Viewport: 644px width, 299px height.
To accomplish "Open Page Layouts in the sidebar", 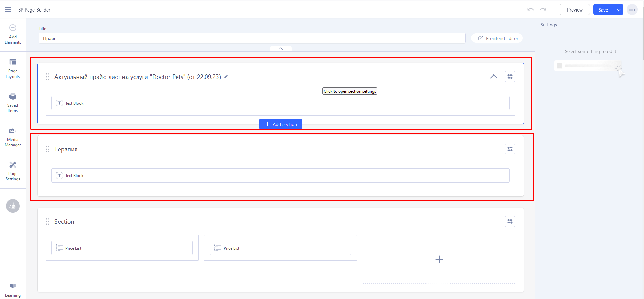I will 13,69.
